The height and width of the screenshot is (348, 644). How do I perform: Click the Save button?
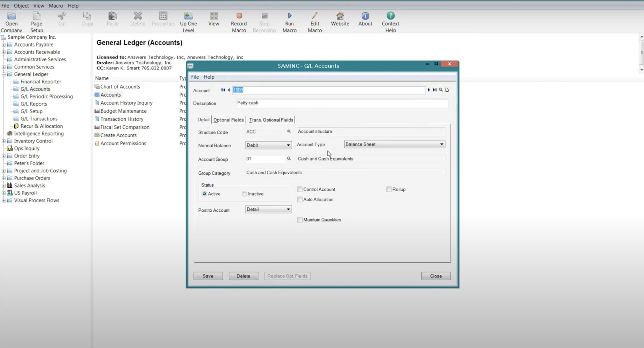click(x=208, y=276)
